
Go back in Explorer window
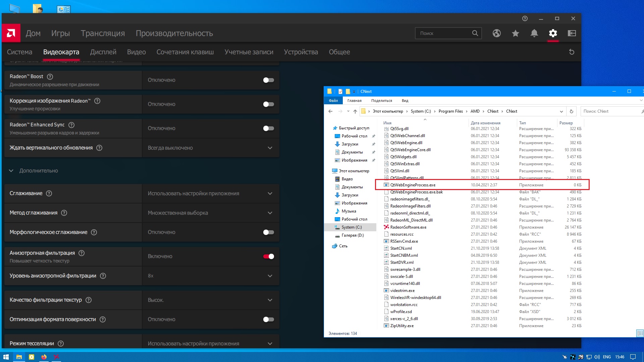(330, 111)
